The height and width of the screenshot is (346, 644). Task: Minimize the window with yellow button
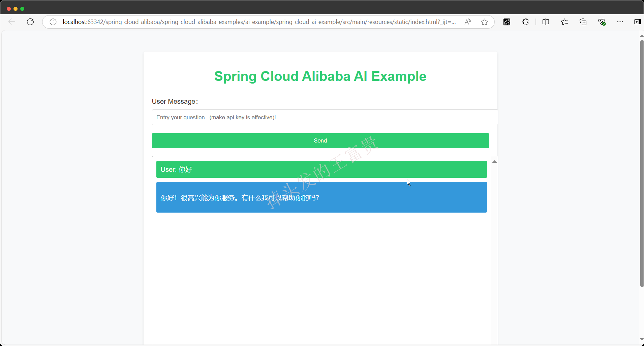(16, 9)
